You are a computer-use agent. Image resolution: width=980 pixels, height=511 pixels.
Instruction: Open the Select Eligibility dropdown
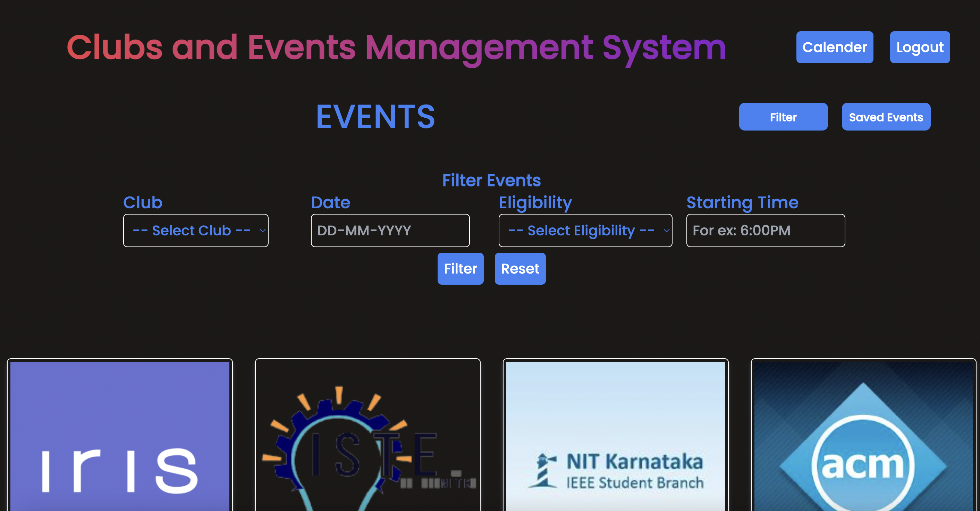pos(585,230)
